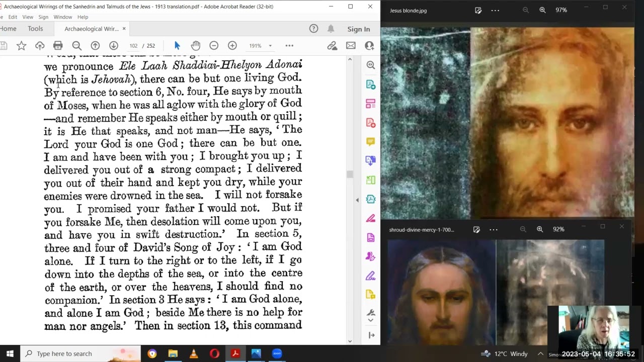Print the PDF document
The image size is (644, 362).
pos(58,46)
